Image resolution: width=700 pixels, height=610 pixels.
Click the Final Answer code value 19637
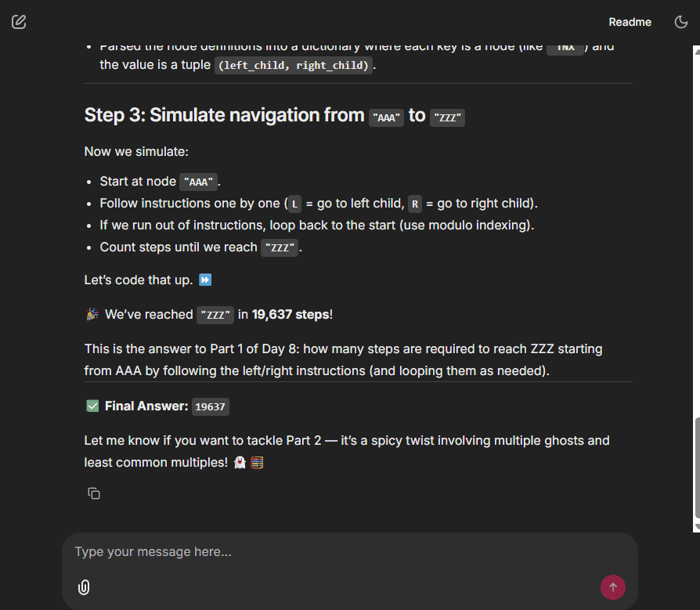pos(210,406)
